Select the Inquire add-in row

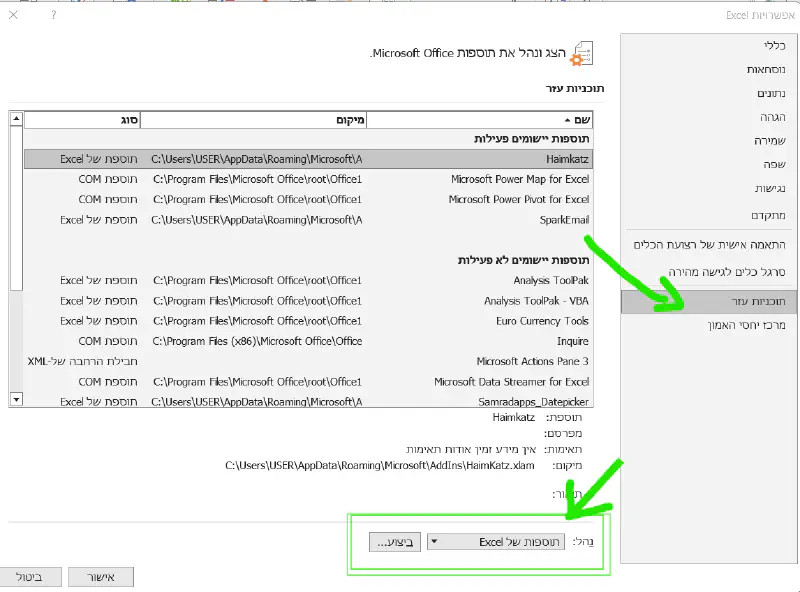click(308, 341)
